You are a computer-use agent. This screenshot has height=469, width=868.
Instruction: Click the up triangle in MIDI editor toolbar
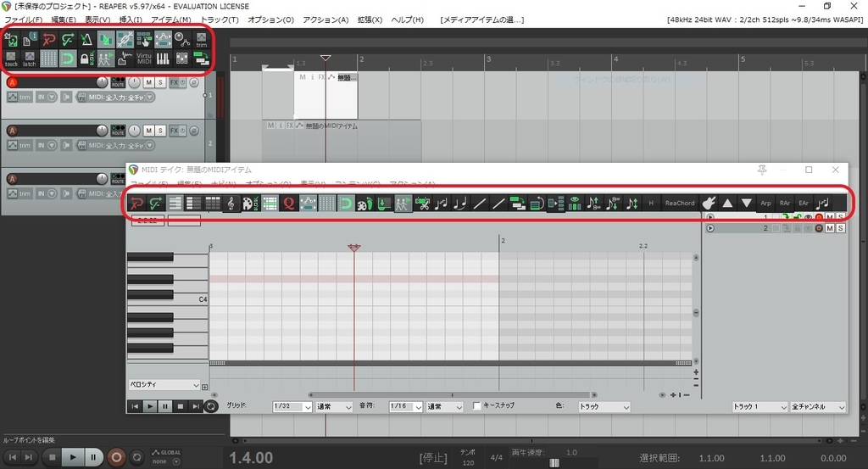727,204
